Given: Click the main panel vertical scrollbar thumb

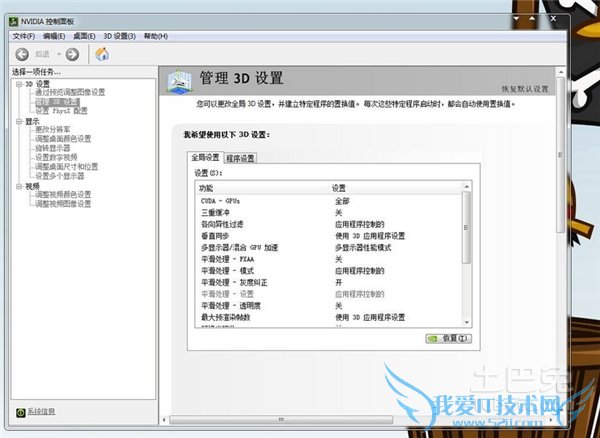Looking at the screenshot, I should (561, 155).
